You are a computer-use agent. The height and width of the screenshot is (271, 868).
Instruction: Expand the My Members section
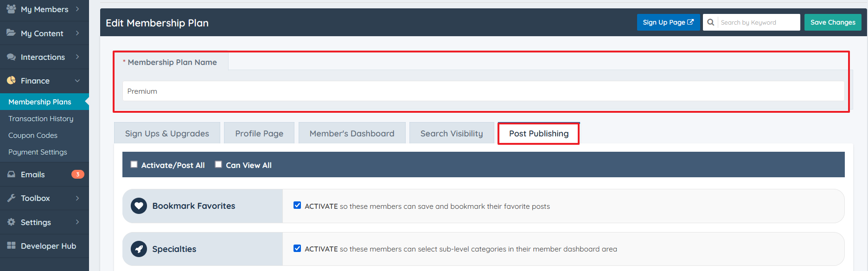pyautogui.click(x=78, y=9)
